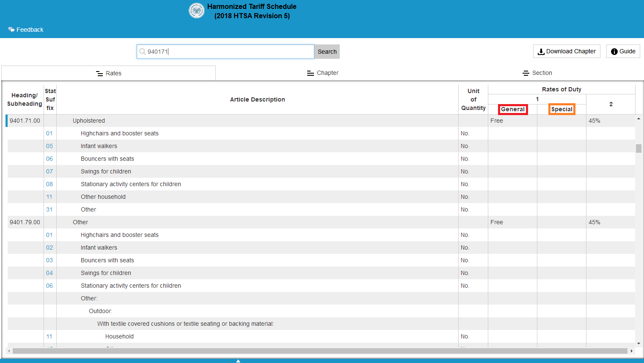This screenshot has width=644, height=363.
Task: Click the Rates of Duty header
Action: click(561, 89)
